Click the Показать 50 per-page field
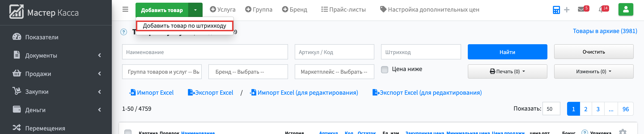This screenshot has width=644, height=134. [x=551, y=109]
